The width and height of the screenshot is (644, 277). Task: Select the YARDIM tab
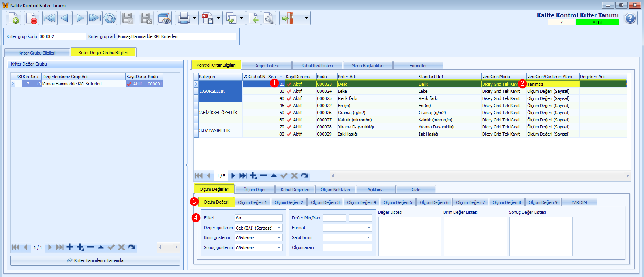click(x=579, y=202)
